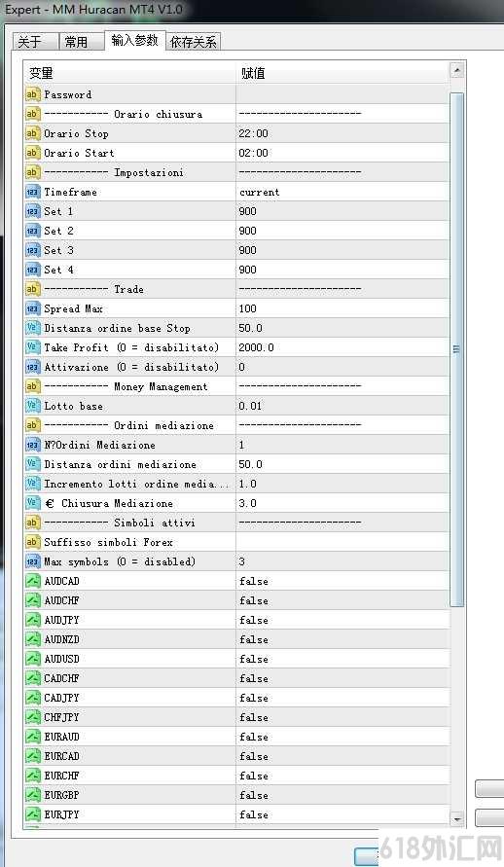Click the AUDCAD boolean type icon

point(33,581)
